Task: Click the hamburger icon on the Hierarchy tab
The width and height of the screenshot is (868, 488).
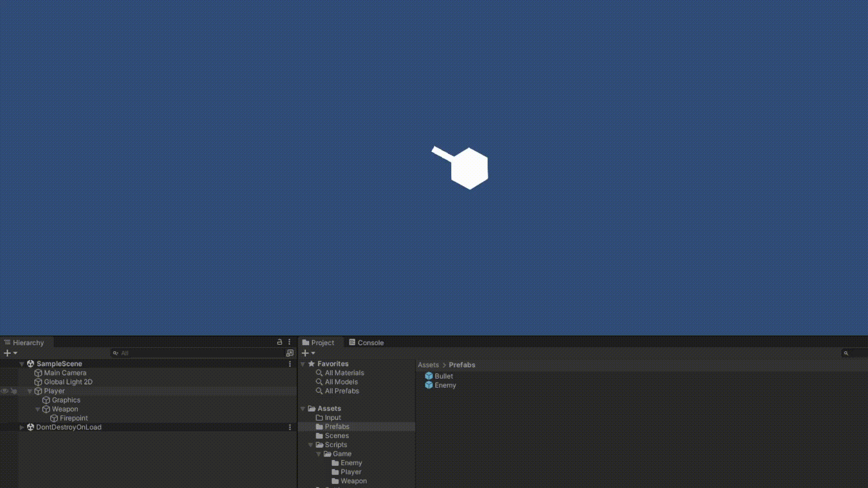Action: 8,342
